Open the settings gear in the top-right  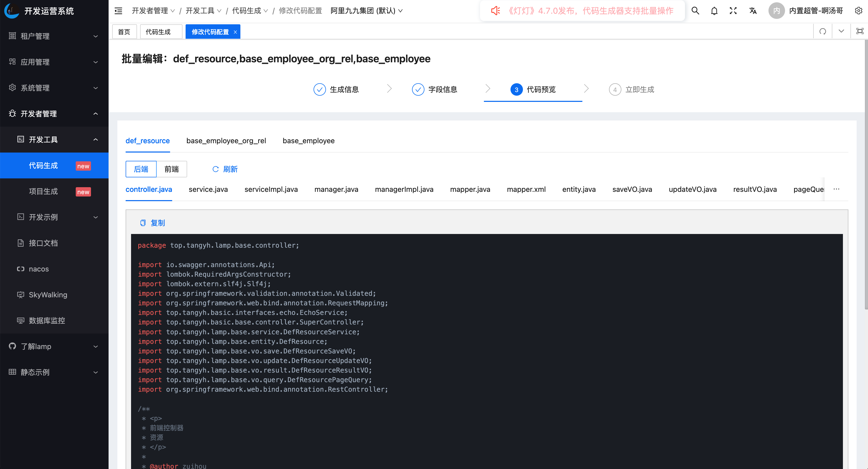[x=858, y=11]
